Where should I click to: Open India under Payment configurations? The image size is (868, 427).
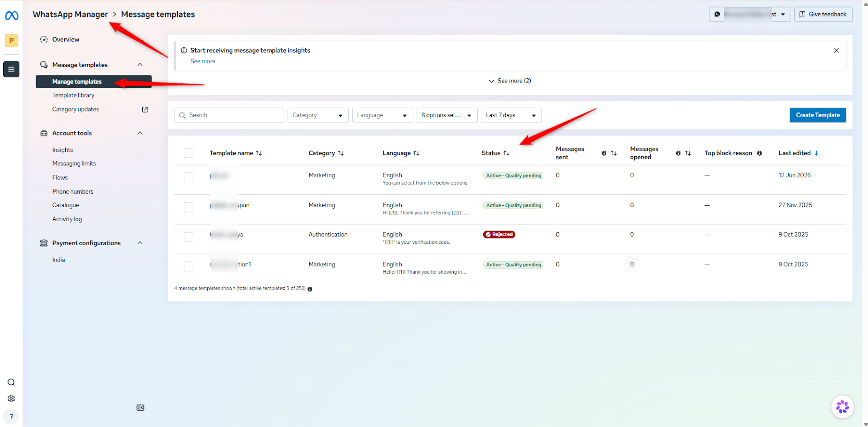59,260
